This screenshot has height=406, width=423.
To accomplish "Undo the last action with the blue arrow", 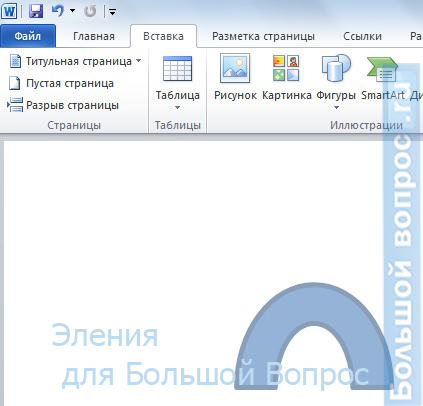I will tap(58, 11).
